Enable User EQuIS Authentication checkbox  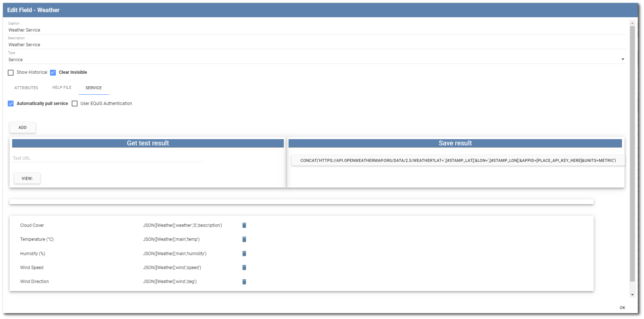tap(75, 104)
